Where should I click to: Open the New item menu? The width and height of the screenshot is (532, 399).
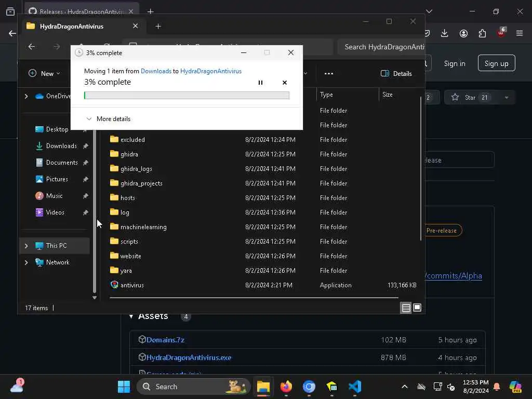[x=45, y=73]
